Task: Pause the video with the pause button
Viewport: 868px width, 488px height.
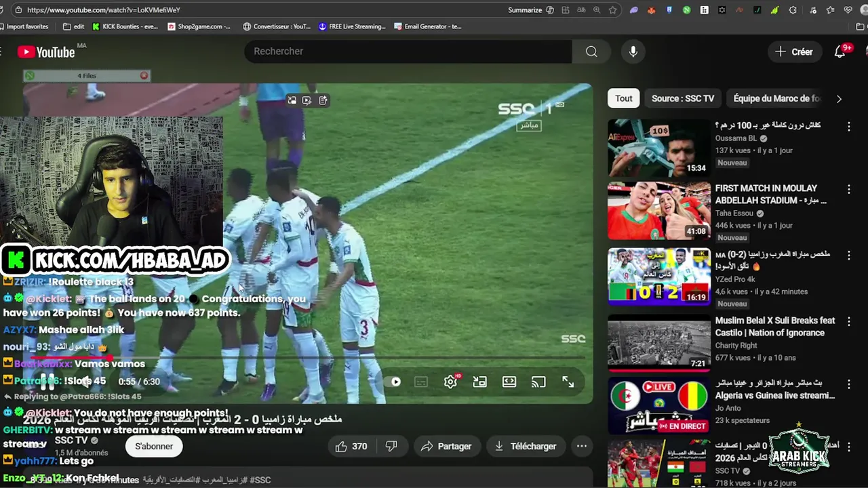Action: pos(47,381)
